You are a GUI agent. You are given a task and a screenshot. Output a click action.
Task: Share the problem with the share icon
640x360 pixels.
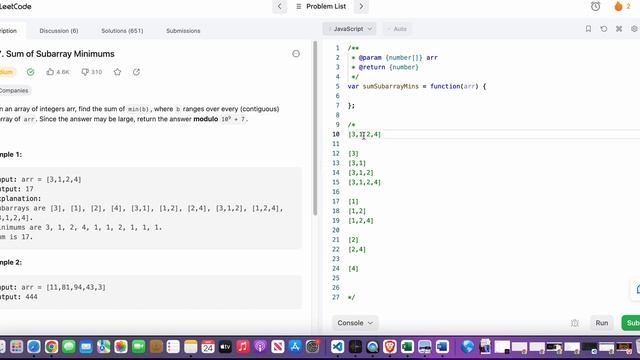[136, 72]
